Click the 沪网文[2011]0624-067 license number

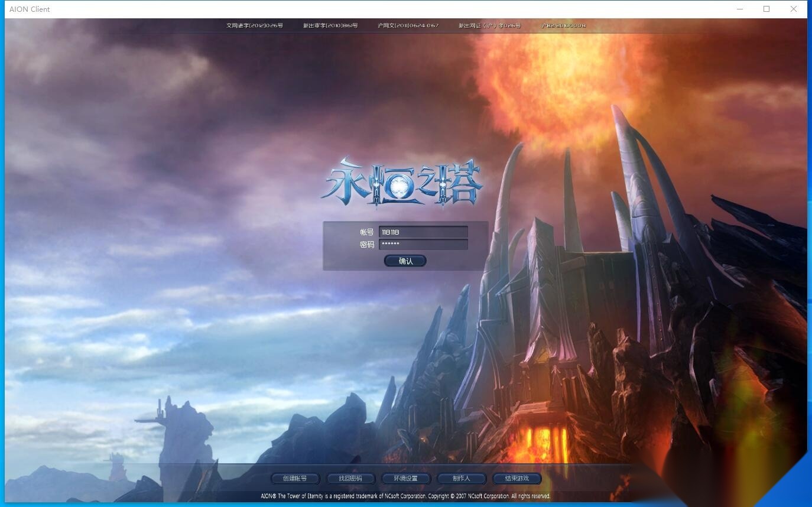pos(408,25)
